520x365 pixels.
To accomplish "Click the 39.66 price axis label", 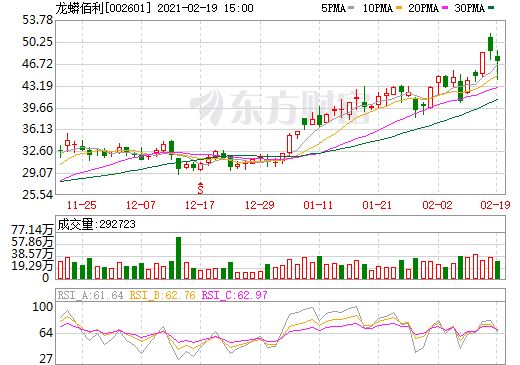I will 38,108.
